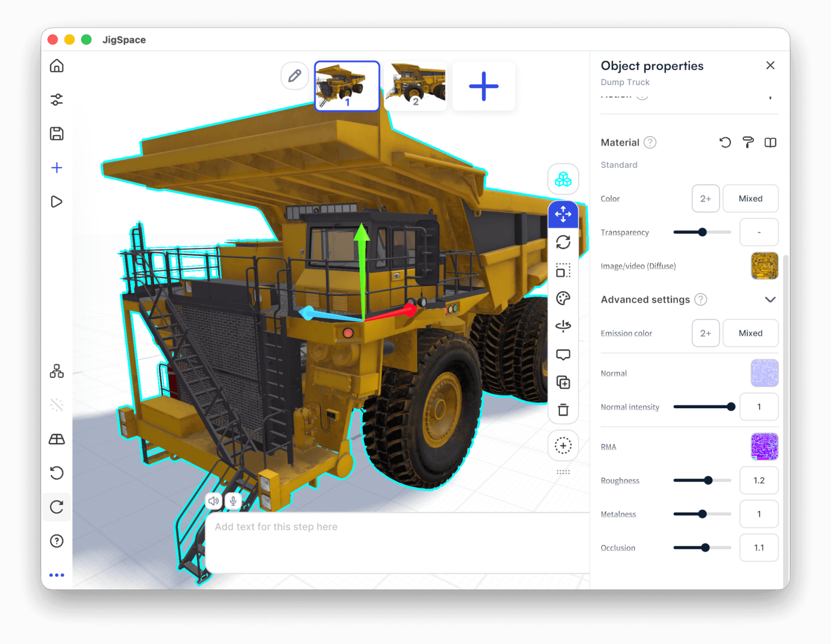Viewport: 831px width, 644px height.
Task: Open the Color 2+ picker button
Action: tap(705, 199)
